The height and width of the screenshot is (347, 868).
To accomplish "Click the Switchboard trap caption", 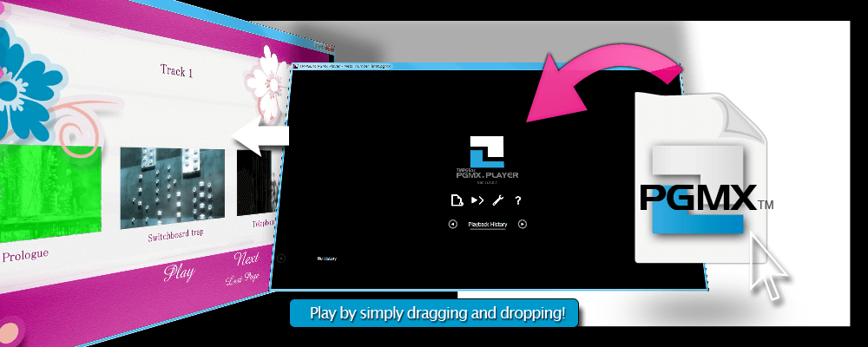I will point(175,235).
